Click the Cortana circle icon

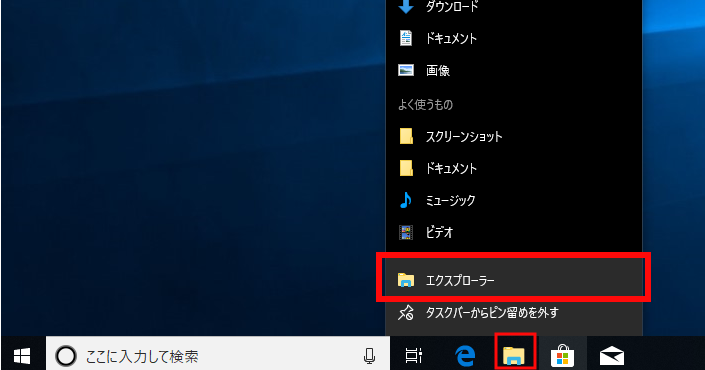tap(66, 356)
